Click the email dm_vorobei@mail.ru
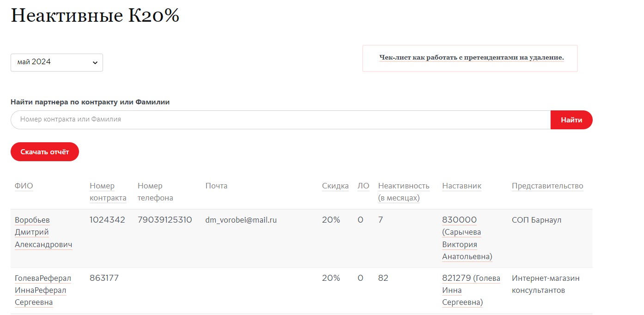 (x=241, y=220)
